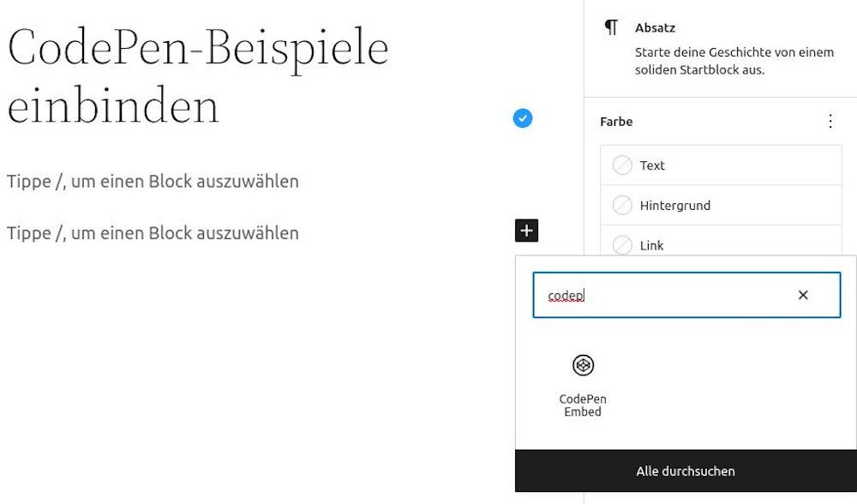The width and height of the screenshot is (857, 504).
Task: Select the CodePen Embed hexagon icon
Action: pyautogui.click(x=583, y=365)
